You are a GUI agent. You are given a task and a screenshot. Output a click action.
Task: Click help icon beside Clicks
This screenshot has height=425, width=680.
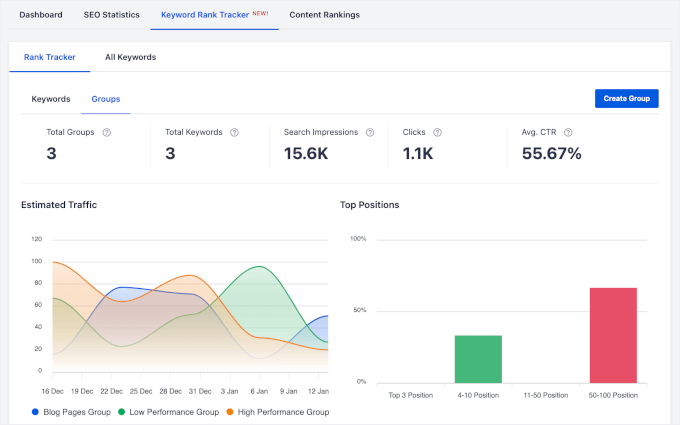[438, 132]
